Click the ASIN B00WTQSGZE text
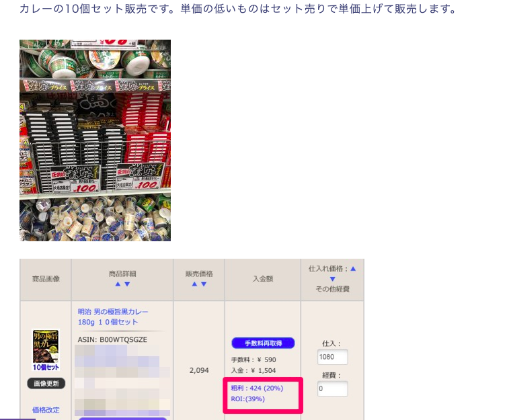The height and width of the screenshot is (420, 509). pos(114,339)
